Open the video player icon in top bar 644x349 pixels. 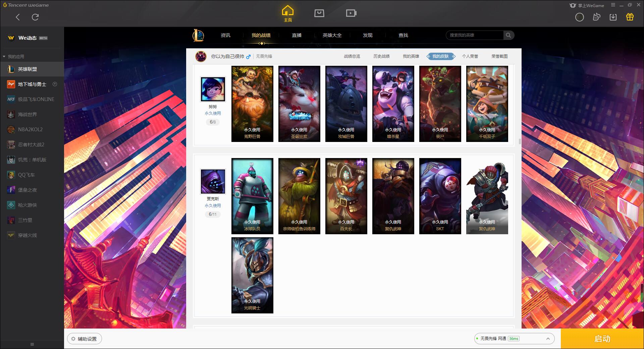351,13
